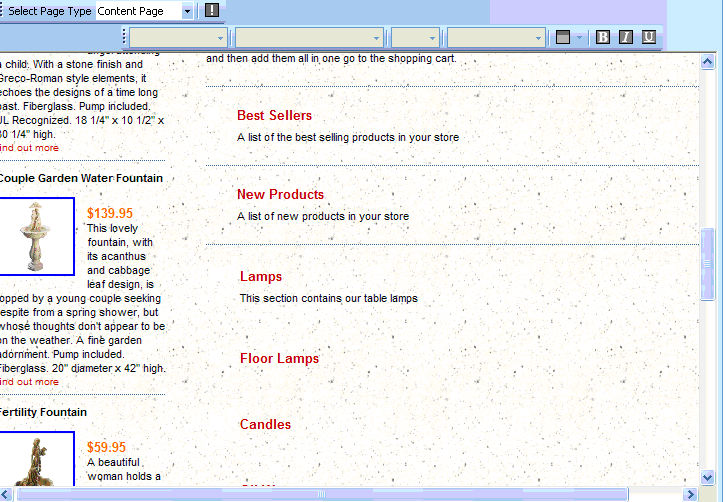Click the Couple Garden Water Fountain title
726x502 pixels.
coord(80,178)
